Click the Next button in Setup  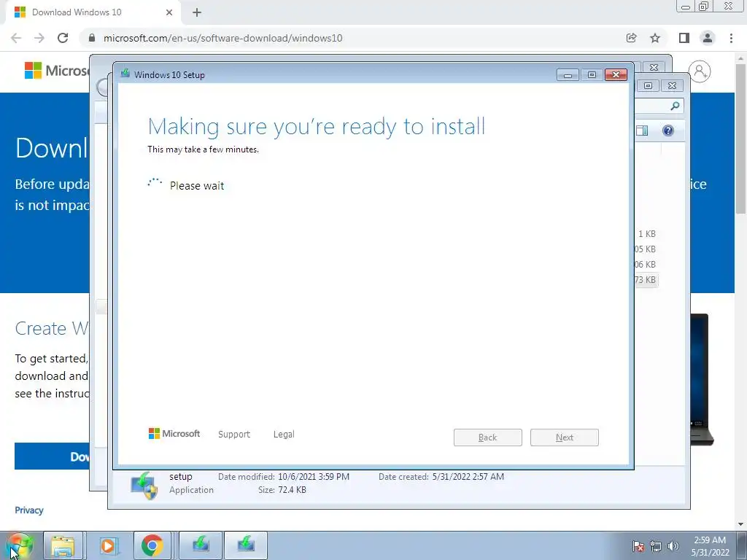click(x=565, y=437)
